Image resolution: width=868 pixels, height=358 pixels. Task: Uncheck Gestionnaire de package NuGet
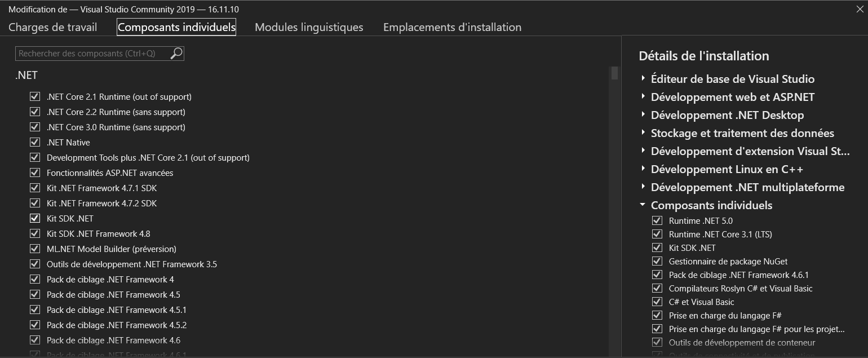coord(657,261)
